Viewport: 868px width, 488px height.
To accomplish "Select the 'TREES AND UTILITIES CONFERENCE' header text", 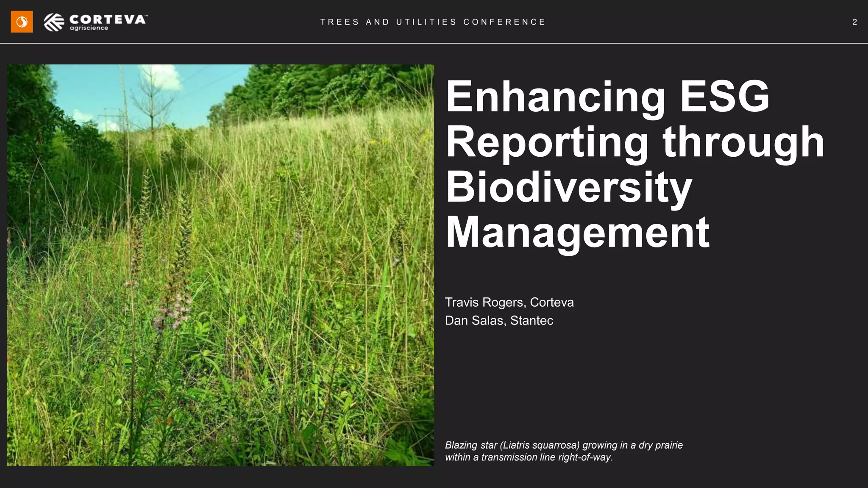I will point(433,22).
